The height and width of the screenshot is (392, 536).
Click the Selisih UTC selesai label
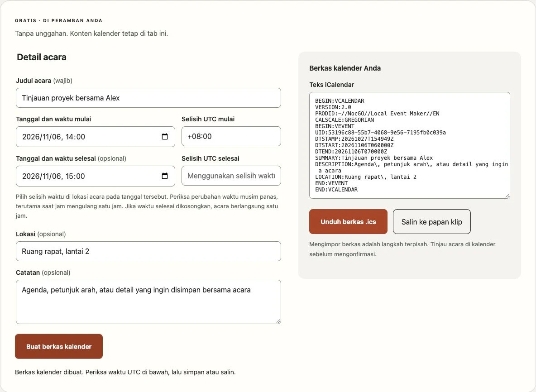point(210,158)
